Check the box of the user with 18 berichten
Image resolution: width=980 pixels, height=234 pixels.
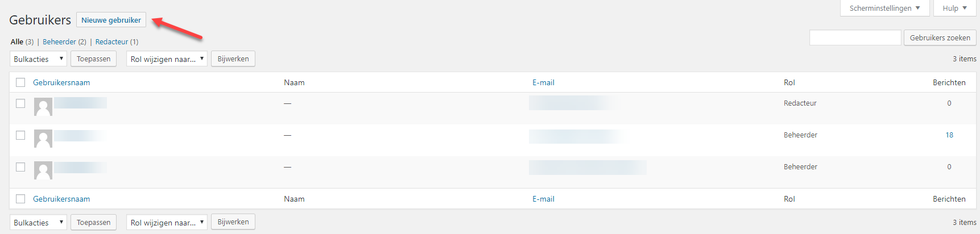20,135
